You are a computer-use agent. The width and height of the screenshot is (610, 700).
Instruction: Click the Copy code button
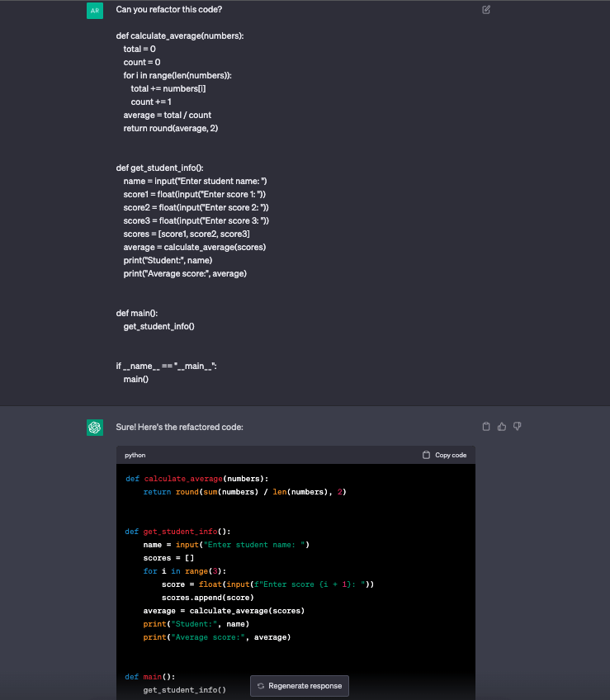click(x=444, y=455)
